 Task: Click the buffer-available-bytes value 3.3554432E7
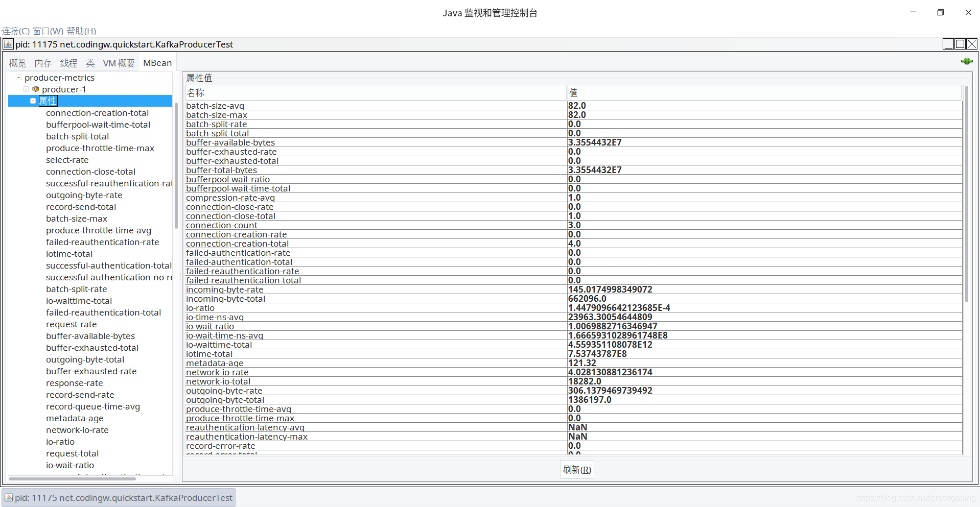(595, 142)
